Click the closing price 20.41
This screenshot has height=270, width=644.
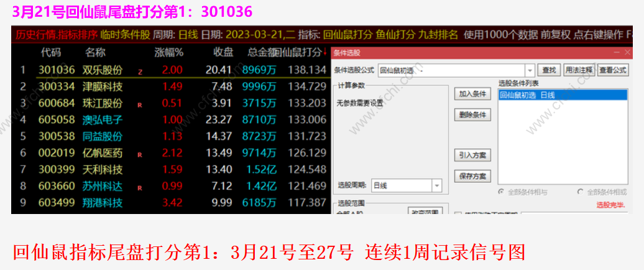click(219, 70)
